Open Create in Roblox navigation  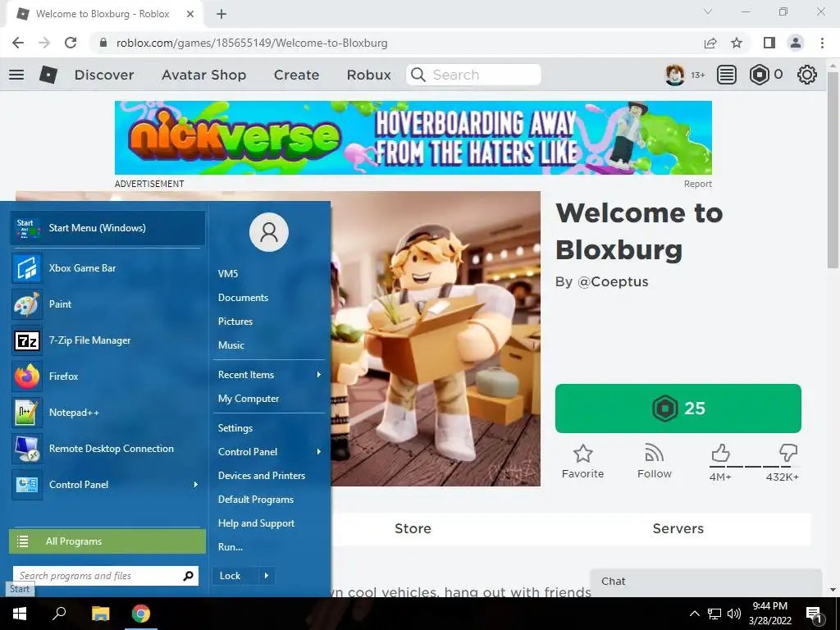point(297,75)
